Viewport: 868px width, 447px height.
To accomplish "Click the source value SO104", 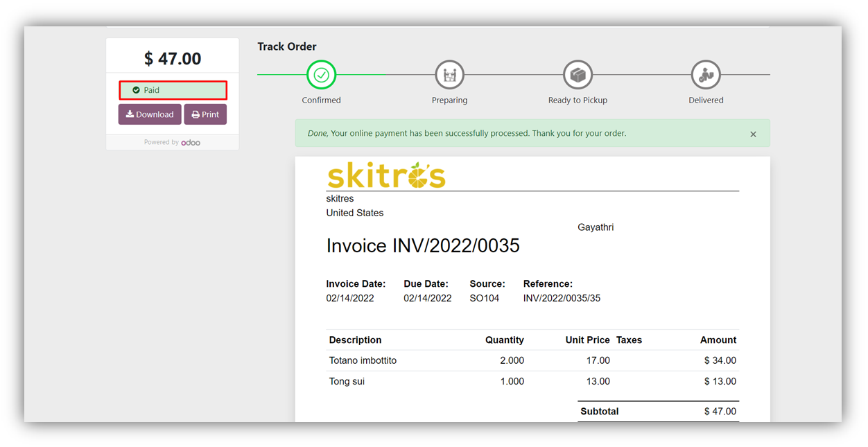I will tap(484, 299).
